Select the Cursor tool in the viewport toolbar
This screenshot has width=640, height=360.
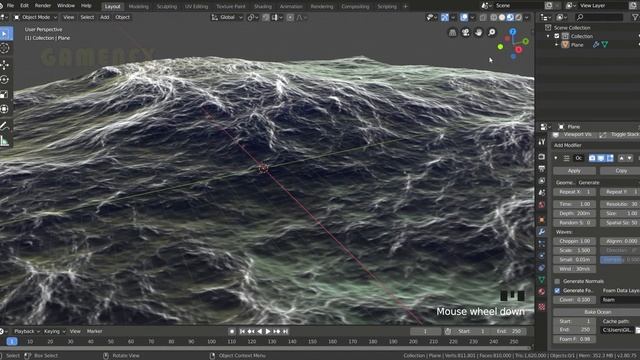(4, 49)
